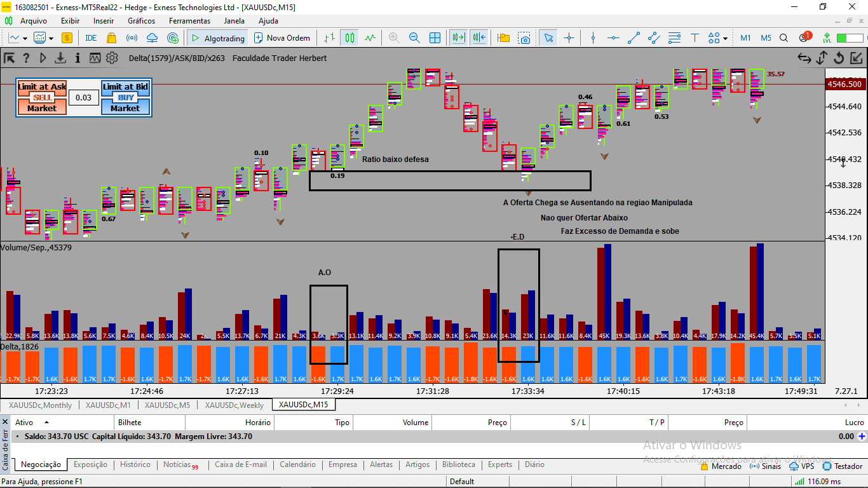Click the zoom out magnifier icon
Screen dimensions: 868x488
tap(414, 38)
